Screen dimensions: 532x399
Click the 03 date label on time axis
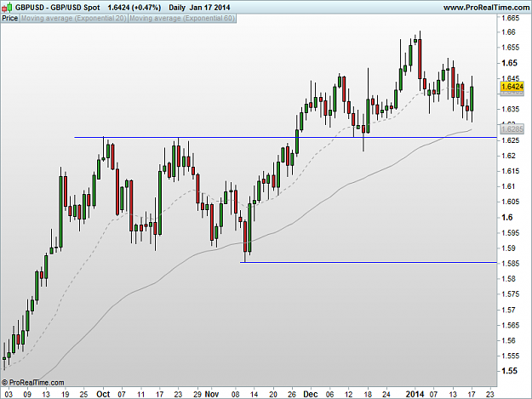[x=9, y=395]
